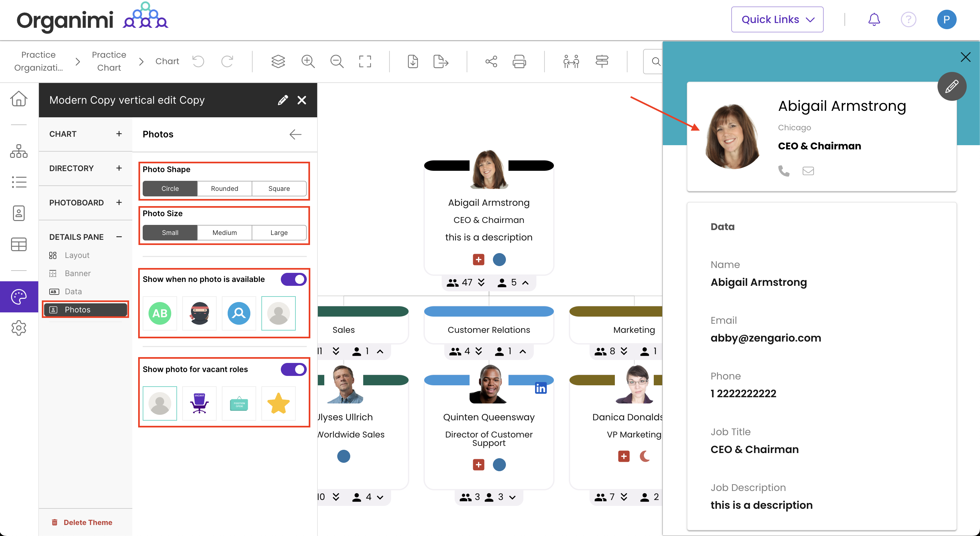The image size is (980, 536).
Task: Open the layers icon in toolbar
Action: click(278, 61)
